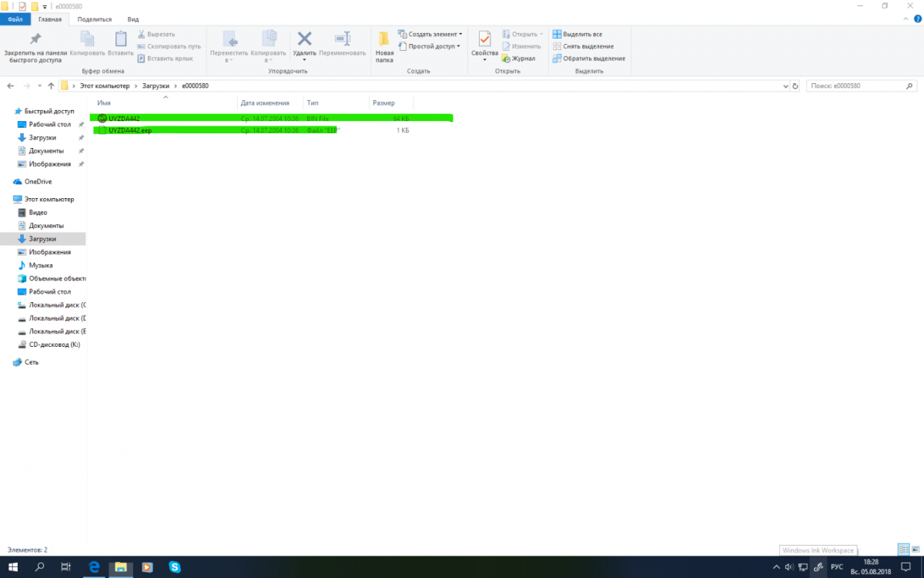Refresh the folder view
Screen dimensions: 924x578
coord(795,86)
